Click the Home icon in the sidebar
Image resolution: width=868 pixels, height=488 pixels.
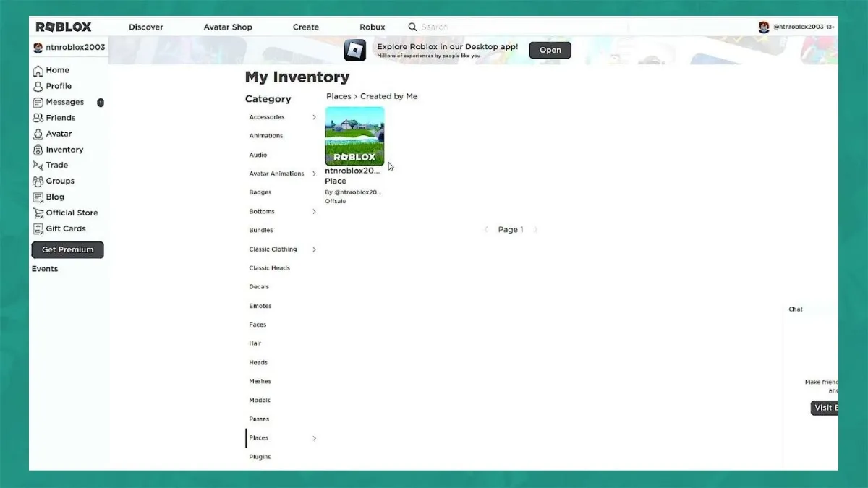coord(38,70)
